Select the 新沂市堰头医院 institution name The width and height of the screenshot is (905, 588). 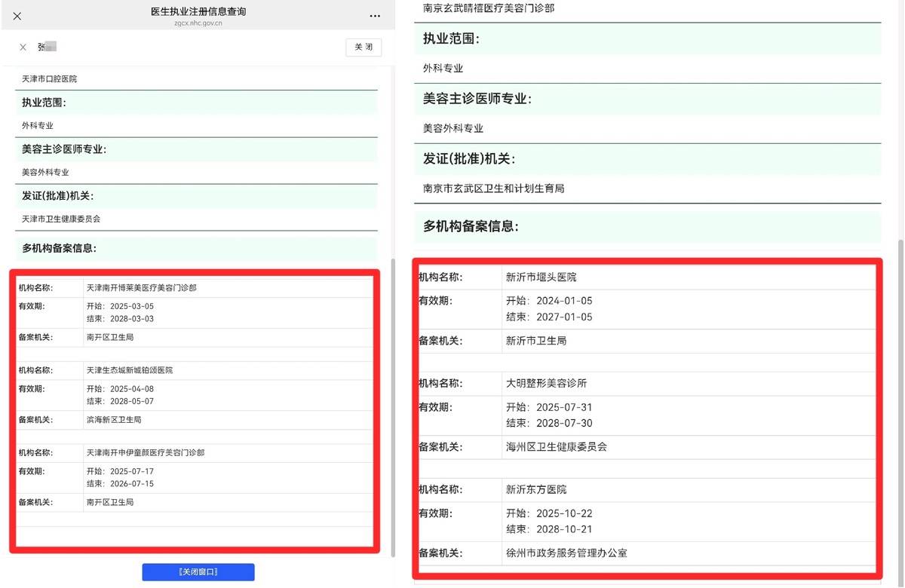541,277
